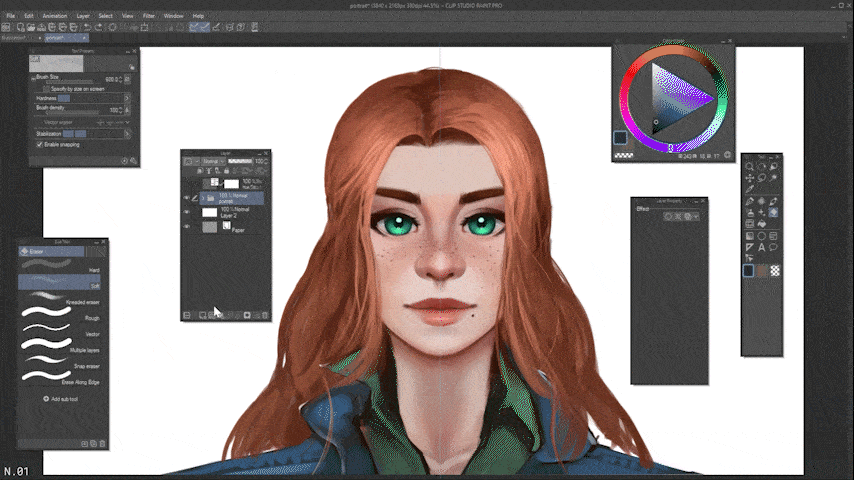This screenshot has width=854, height=480.
Task: Hide the Paper layer using its eye icon
Action: coord(186,228)
